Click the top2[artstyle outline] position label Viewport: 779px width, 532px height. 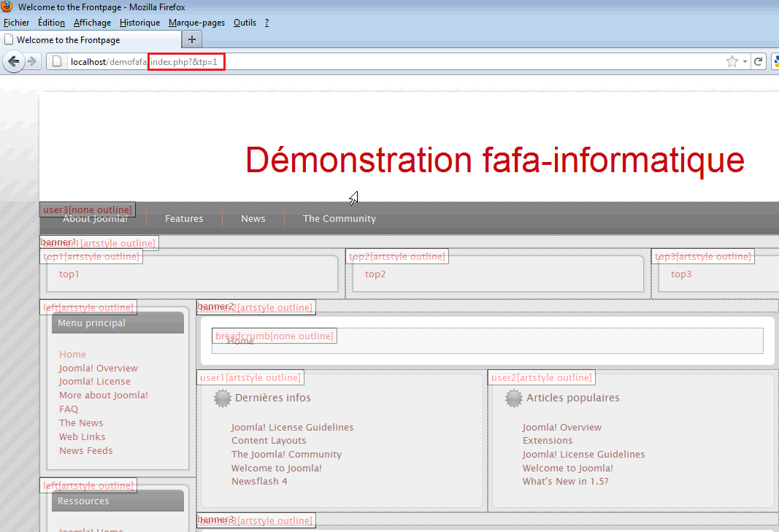click(397, 256)
